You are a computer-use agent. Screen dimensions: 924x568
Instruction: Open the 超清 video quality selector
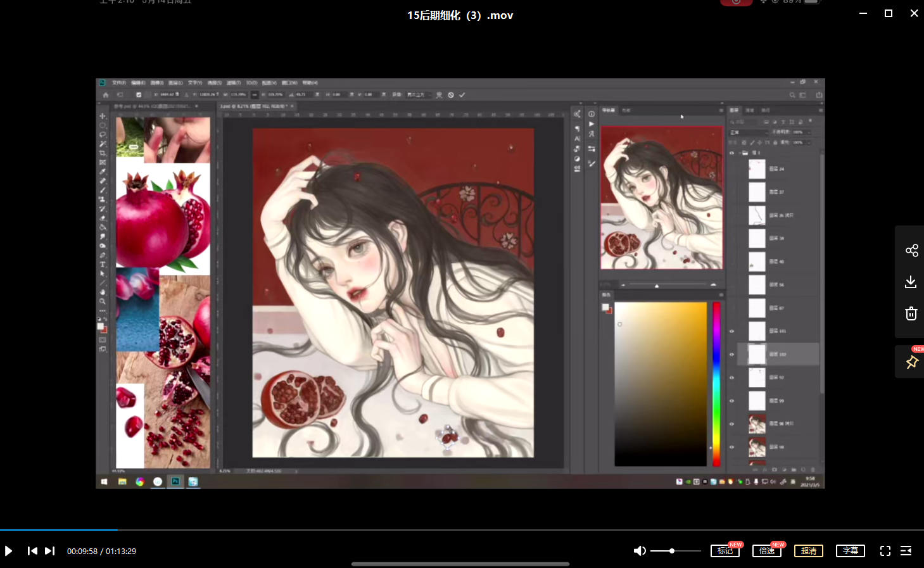(809, 551)
